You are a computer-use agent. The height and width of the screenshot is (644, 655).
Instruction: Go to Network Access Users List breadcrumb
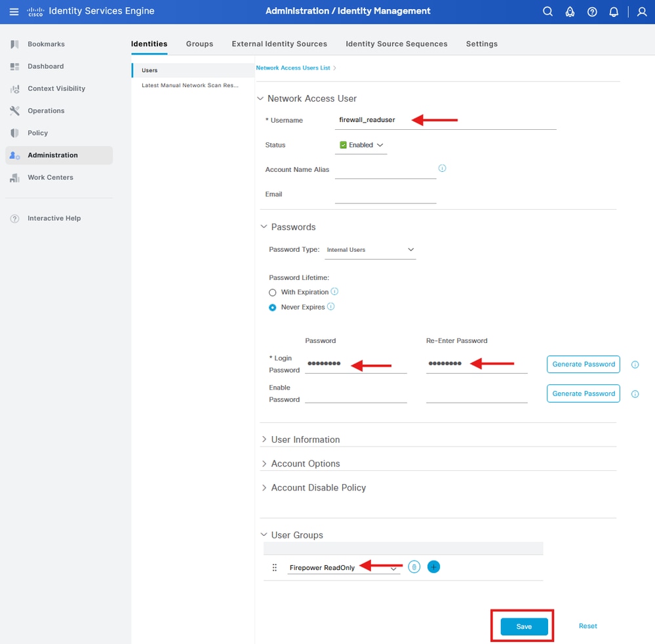coord(293,68)
